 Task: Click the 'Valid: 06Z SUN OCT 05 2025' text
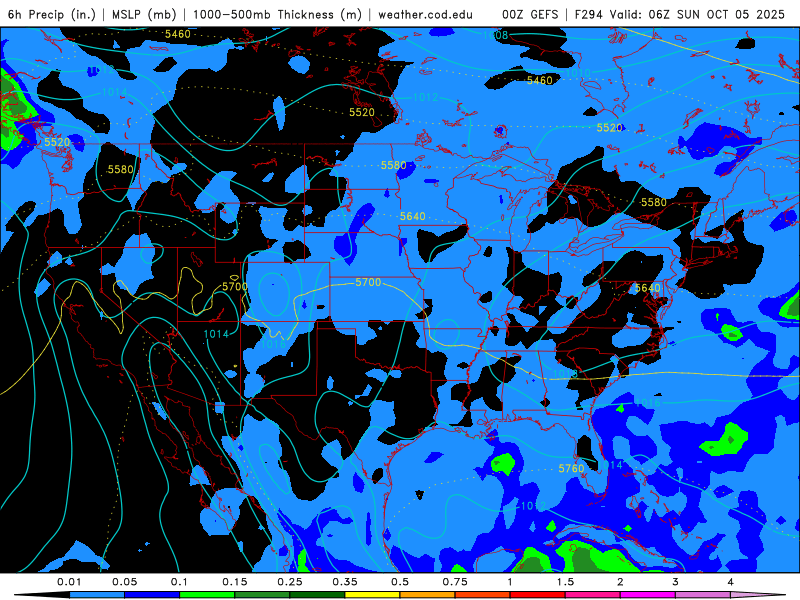click(698, 14)
